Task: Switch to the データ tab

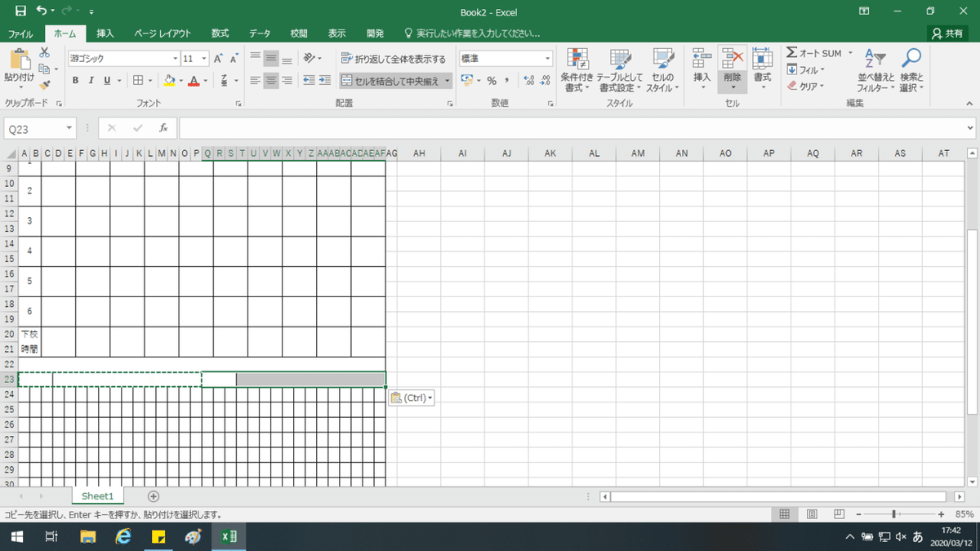Action: [260, 33]
